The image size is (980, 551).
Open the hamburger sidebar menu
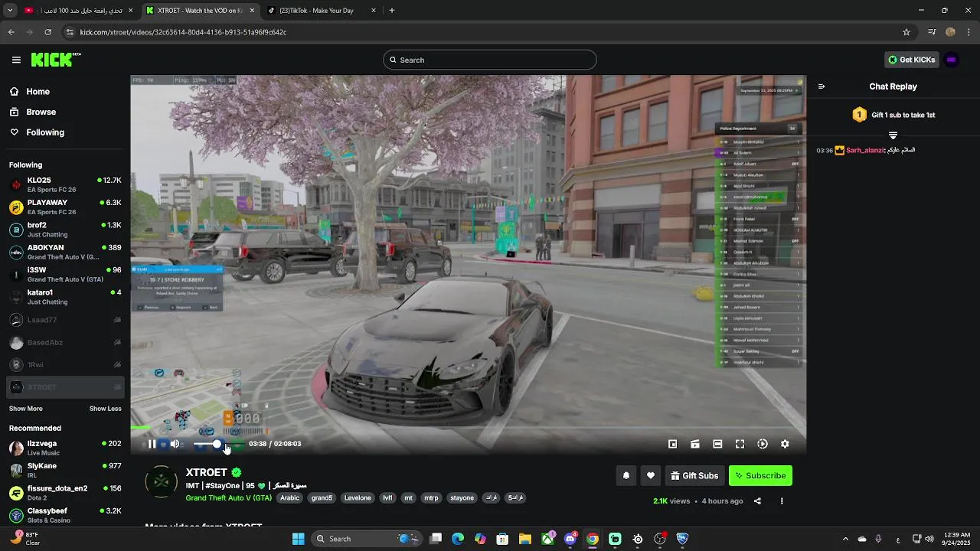(16, 60)
